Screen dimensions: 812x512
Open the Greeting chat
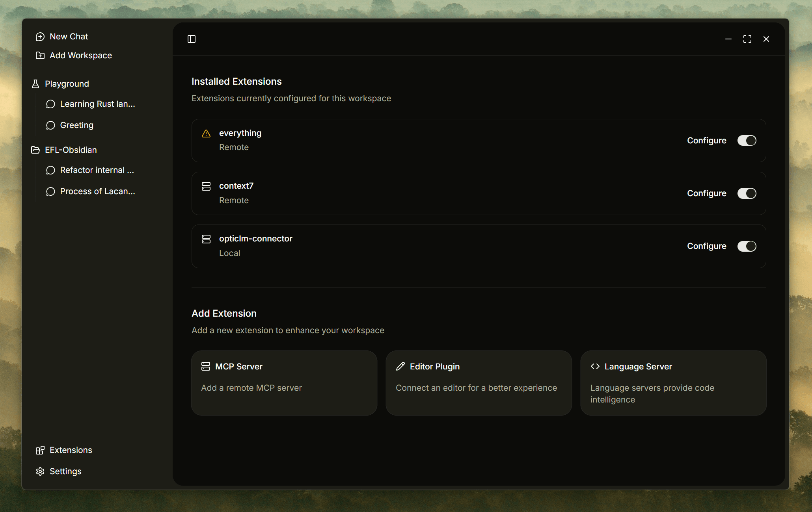(76, 125)
